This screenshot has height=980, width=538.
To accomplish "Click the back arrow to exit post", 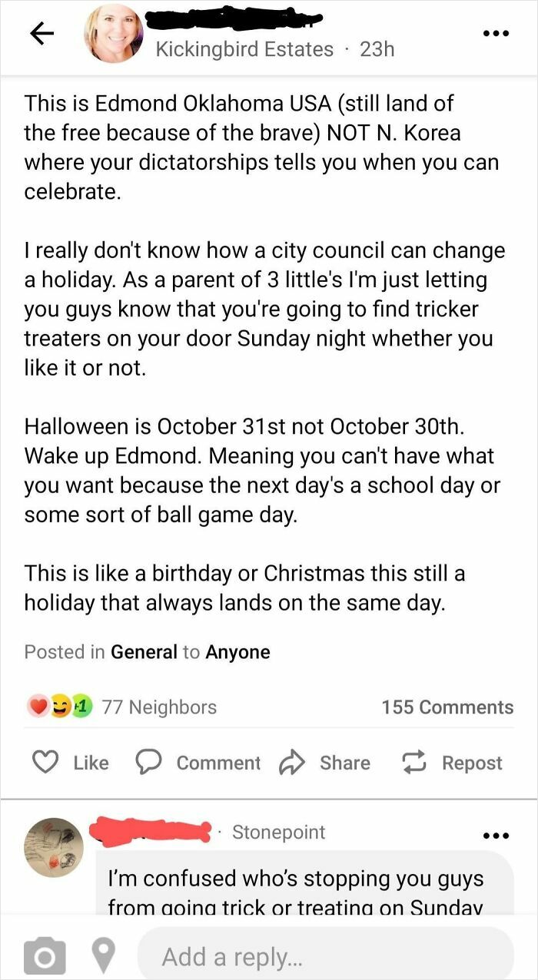I will click(42, 34).
